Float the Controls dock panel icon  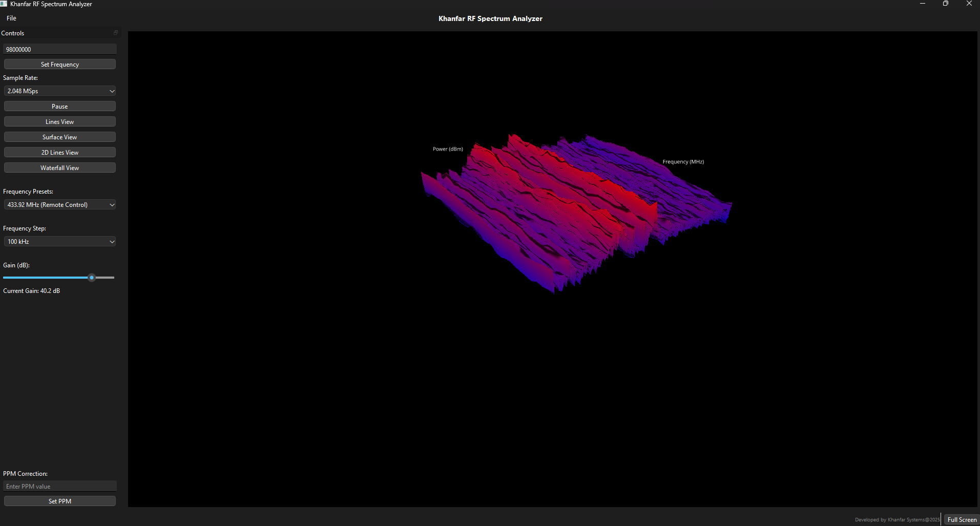tap(116, 33)
